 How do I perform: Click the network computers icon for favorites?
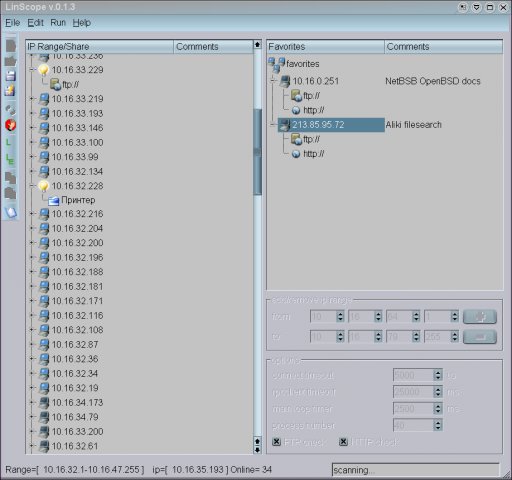(277, 64)
